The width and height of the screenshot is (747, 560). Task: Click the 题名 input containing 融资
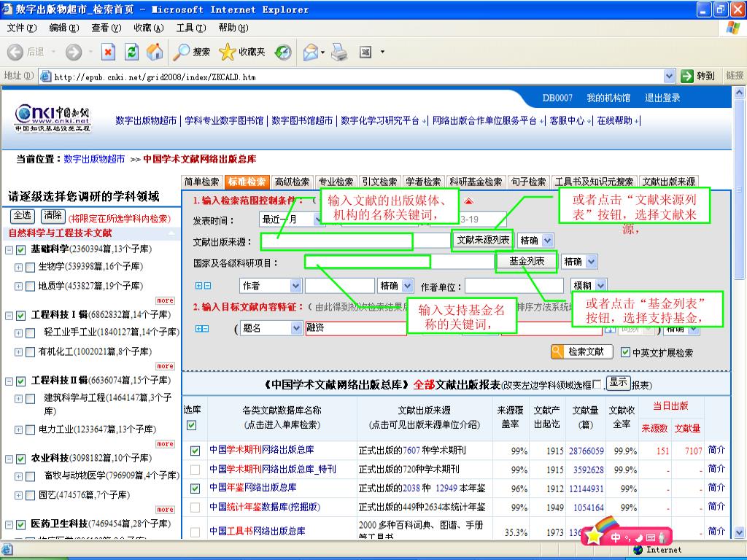click(x=356, y=328)
